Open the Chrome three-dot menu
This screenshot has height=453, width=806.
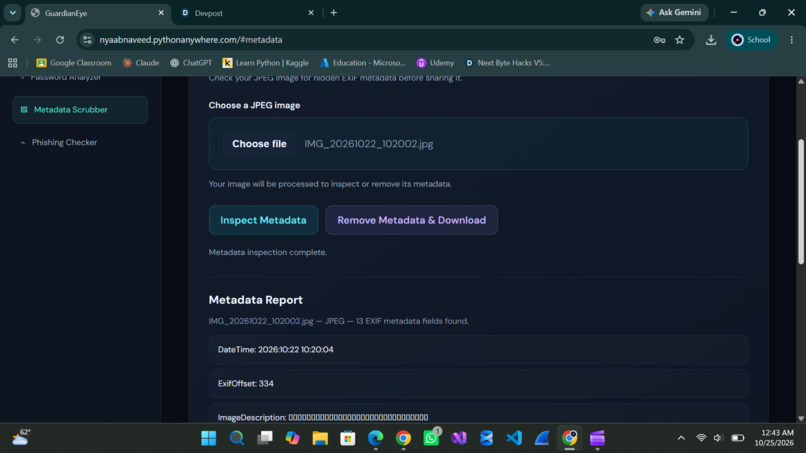pos(792,40)
